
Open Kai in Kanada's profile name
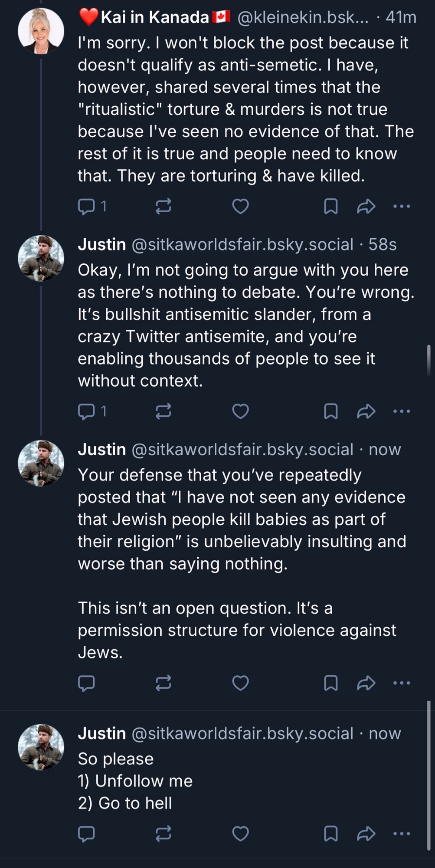155,17
